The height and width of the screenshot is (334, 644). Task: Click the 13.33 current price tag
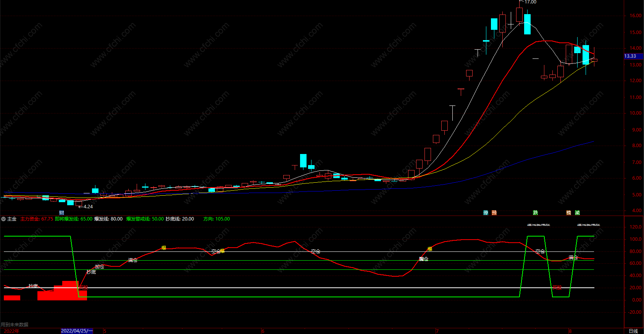[x=633, y=56]
